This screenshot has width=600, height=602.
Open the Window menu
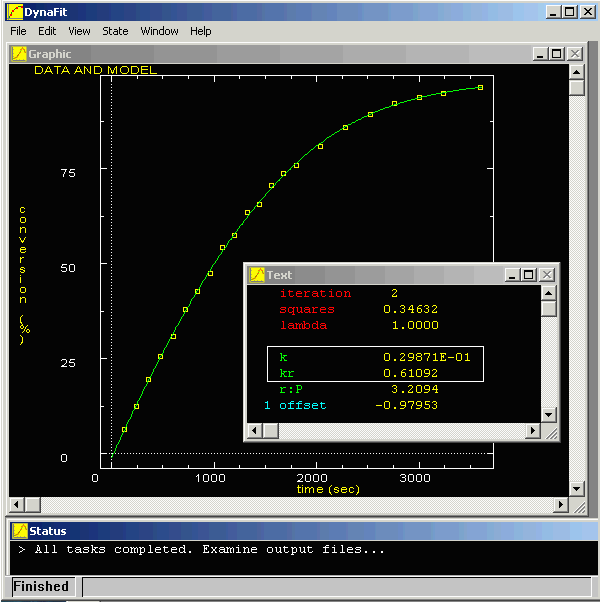tap(159, 31)
